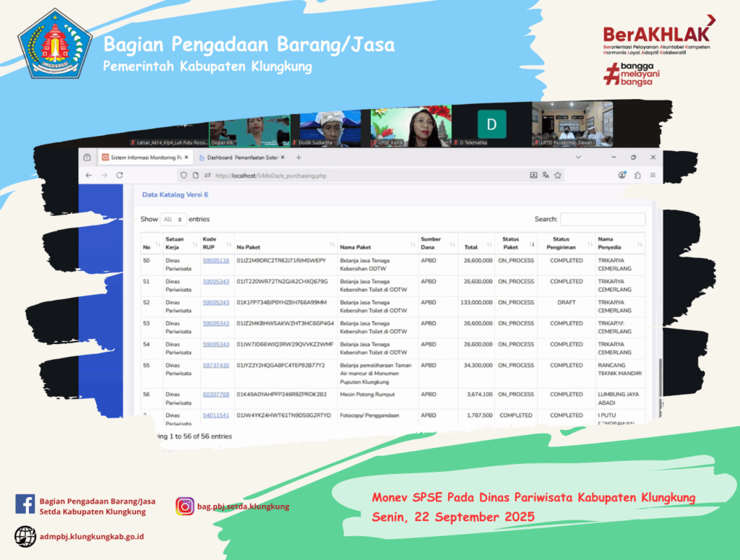Open new tab with plus button
Screen dimensions: 740x560
pyautogui.click(x=298, y=157)
